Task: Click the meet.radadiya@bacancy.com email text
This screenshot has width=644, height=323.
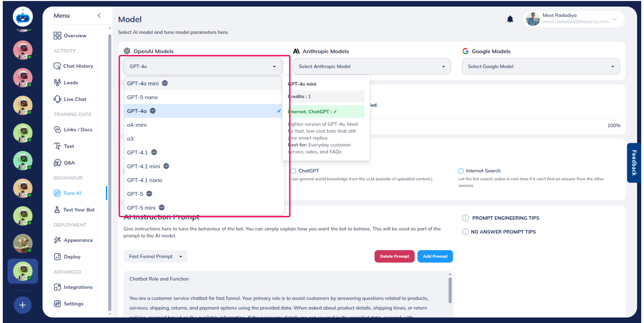Action: (x=575, y=22)
